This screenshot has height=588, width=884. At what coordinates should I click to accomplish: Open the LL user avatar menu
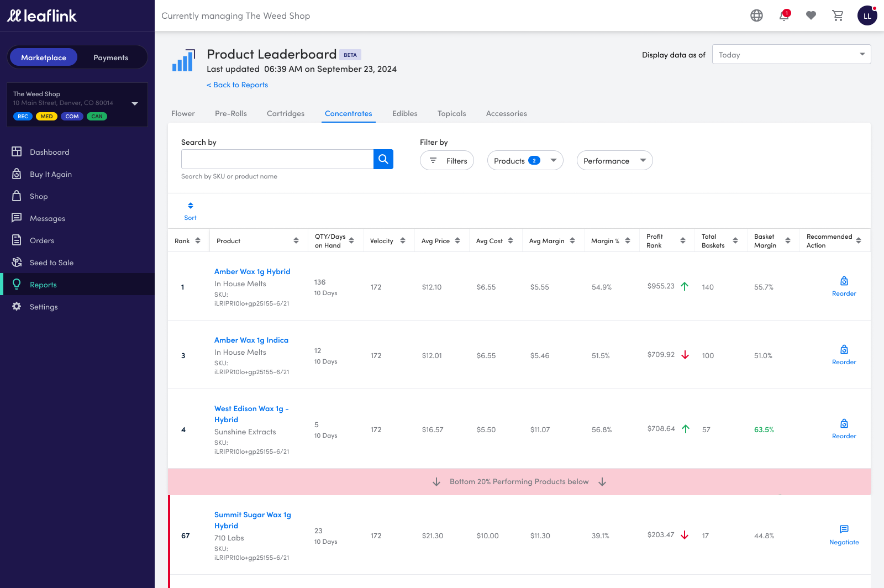coord(867,16)
